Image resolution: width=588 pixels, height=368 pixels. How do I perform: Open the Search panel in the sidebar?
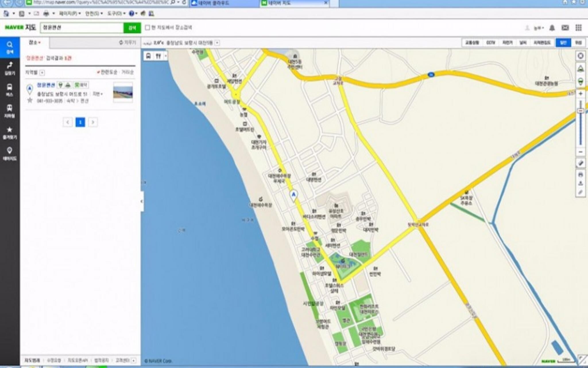point(10,47)
